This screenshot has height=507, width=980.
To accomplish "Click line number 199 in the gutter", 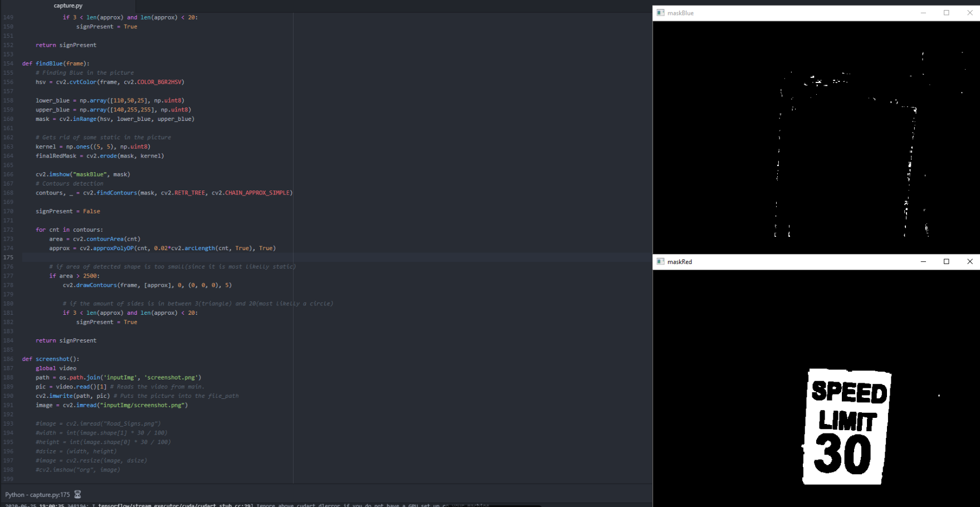I will coord(8,479).
